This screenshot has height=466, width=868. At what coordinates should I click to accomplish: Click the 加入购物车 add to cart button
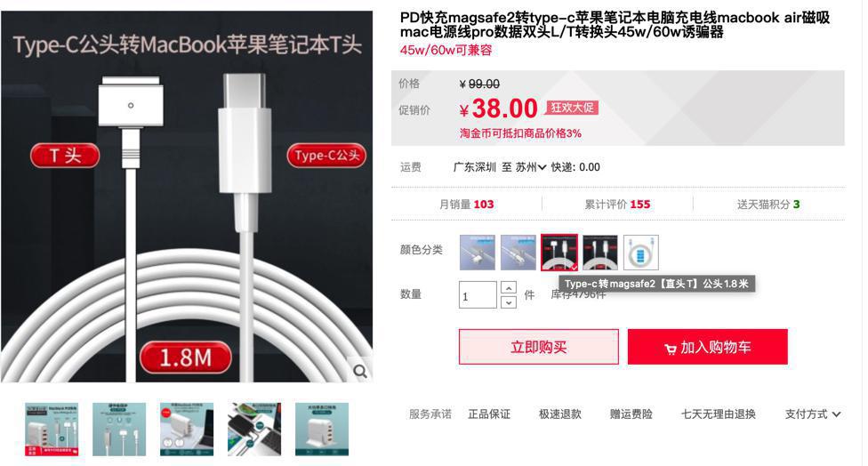[x=707, y=347]
